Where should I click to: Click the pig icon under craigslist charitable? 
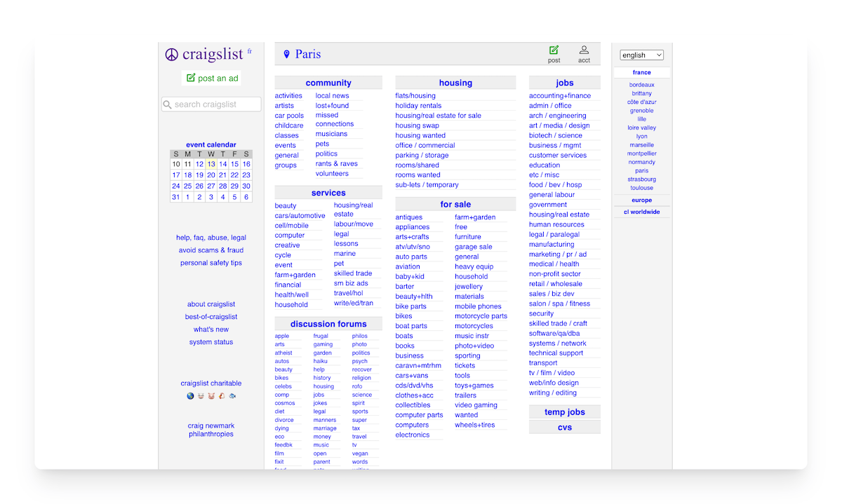click(x=211, y=396)
